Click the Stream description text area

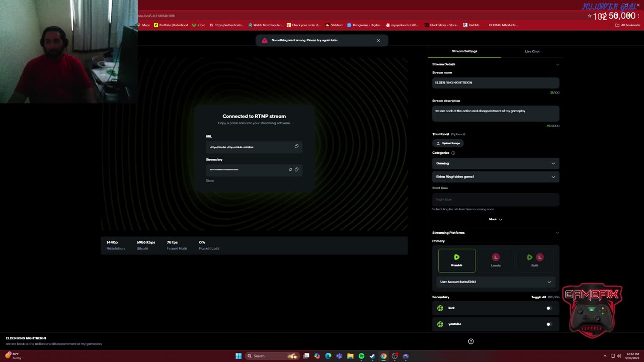pos(496,114)
